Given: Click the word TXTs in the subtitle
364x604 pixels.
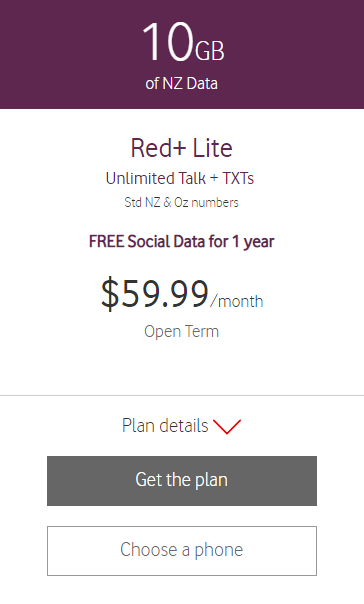Looking at the screenshot, I should [x=238, y=178].
